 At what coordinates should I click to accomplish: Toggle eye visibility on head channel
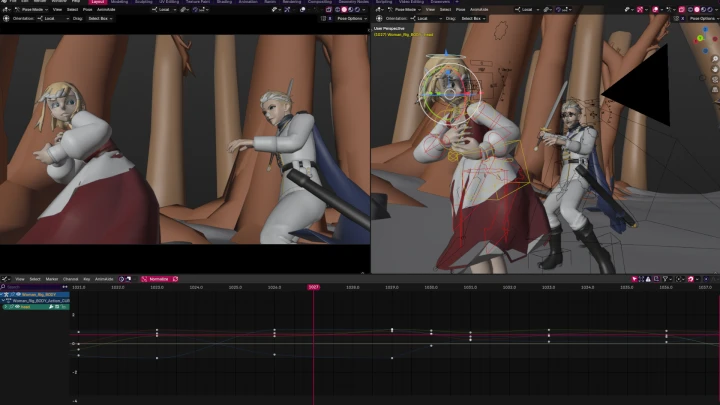(17, 306)
